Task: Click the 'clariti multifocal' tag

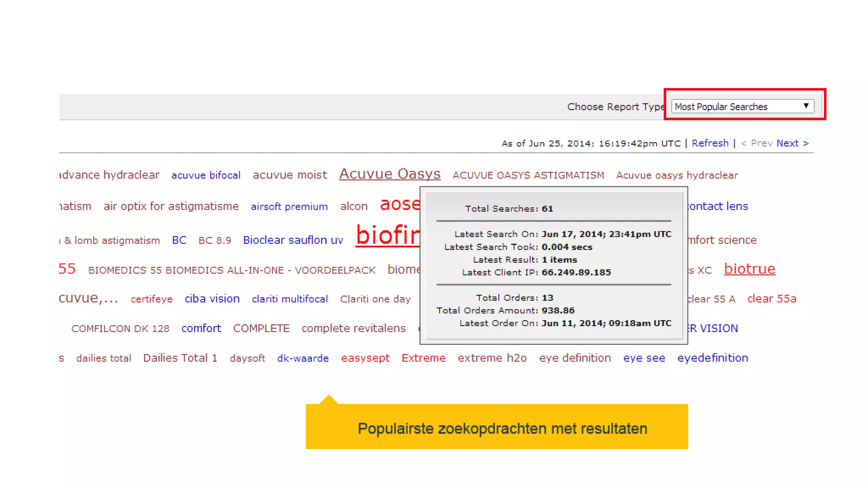Action: (x=289, y=299)
